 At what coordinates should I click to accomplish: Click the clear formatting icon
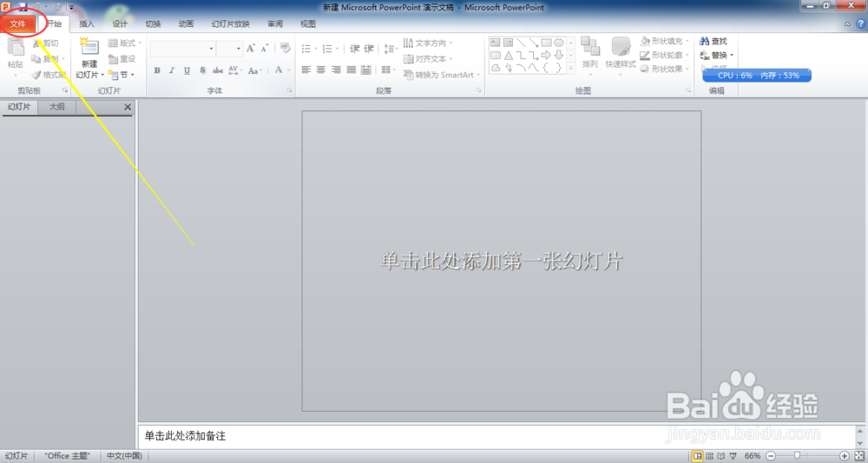tap(285, 48)
